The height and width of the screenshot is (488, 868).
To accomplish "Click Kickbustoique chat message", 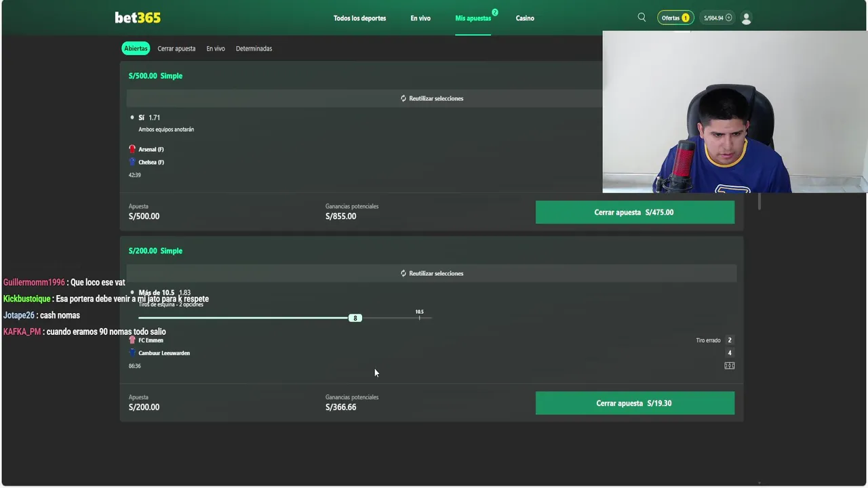I will coord(106,299).
